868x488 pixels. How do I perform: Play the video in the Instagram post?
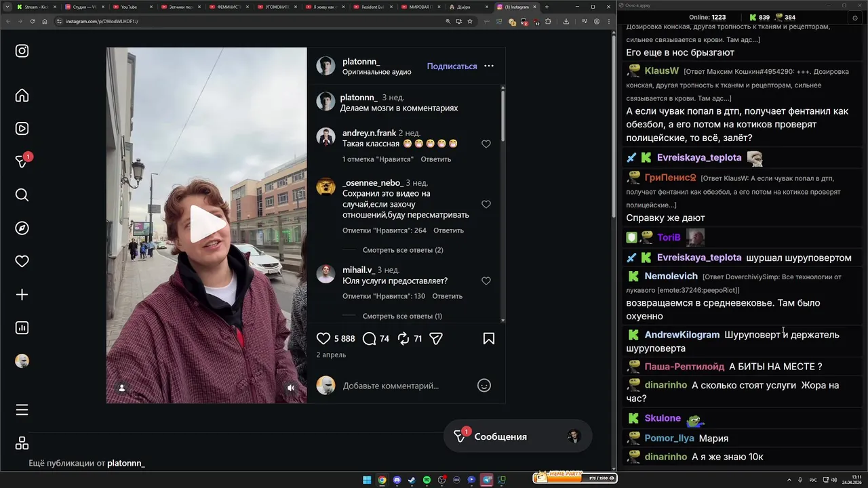pos(206,224)
